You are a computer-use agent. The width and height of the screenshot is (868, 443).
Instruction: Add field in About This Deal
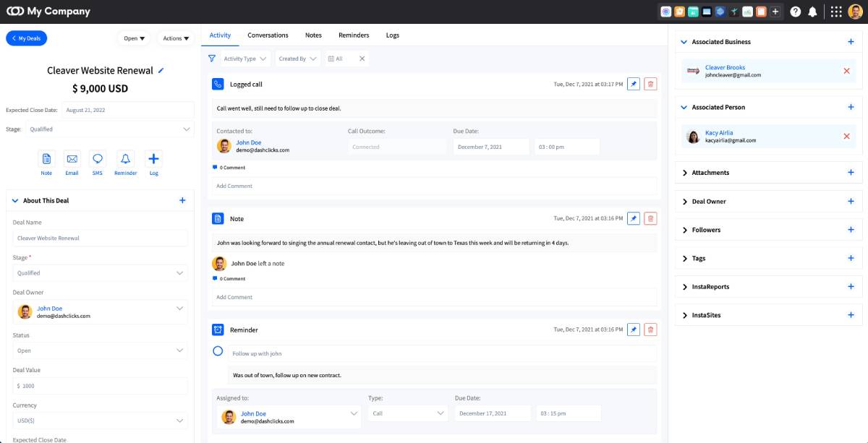click(182, 200)
